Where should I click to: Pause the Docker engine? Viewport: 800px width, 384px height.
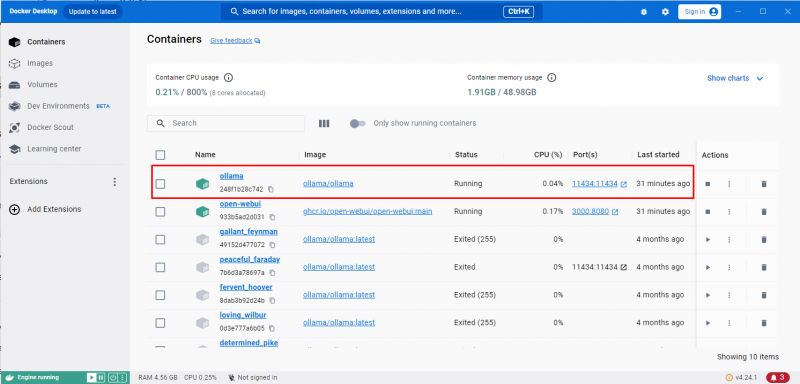pos(101,378)
